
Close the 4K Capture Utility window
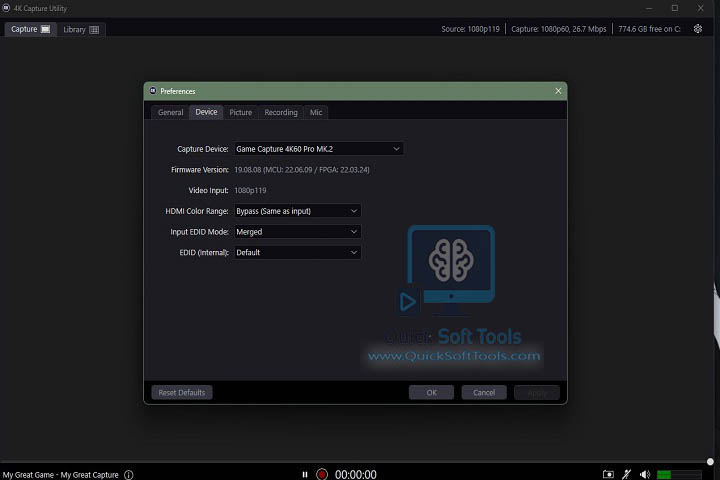tap(700, 8)
